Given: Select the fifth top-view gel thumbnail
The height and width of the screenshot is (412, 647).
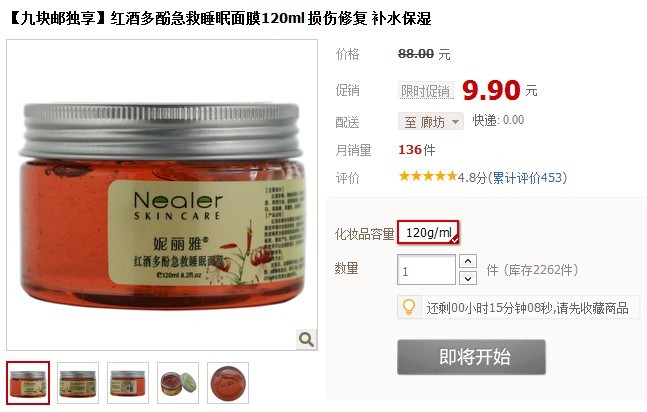Looking at the screenshot, I should click(x=228, y=383).
